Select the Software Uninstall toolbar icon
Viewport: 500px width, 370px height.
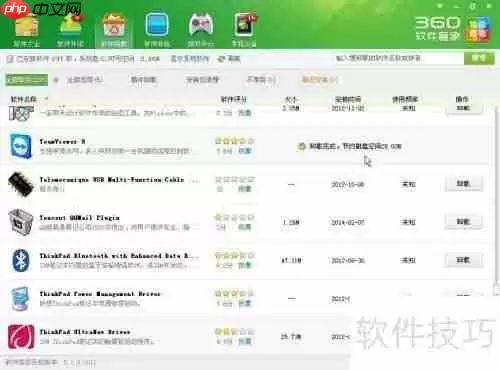coord(114,31)
